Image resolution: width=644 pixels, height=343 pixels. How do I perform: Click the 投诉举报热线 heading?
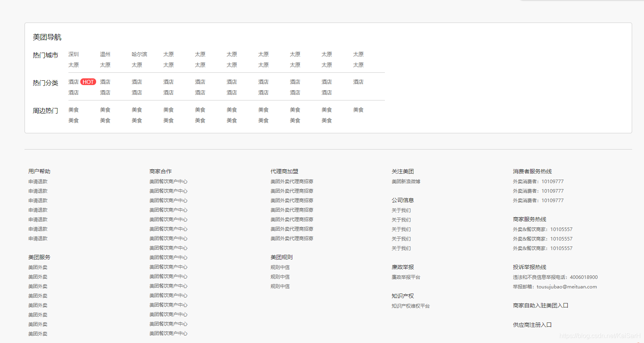click(x=530, y=267)
